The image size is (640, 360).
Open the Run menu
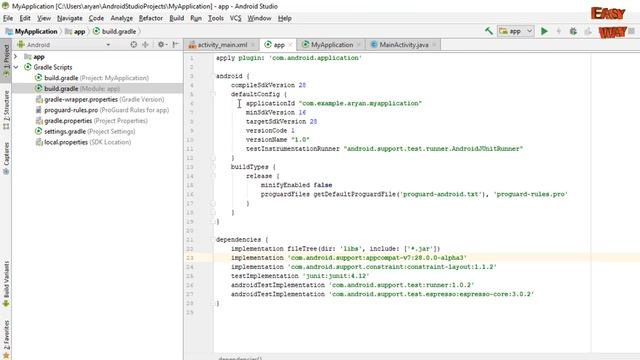(x=196, y=18)
